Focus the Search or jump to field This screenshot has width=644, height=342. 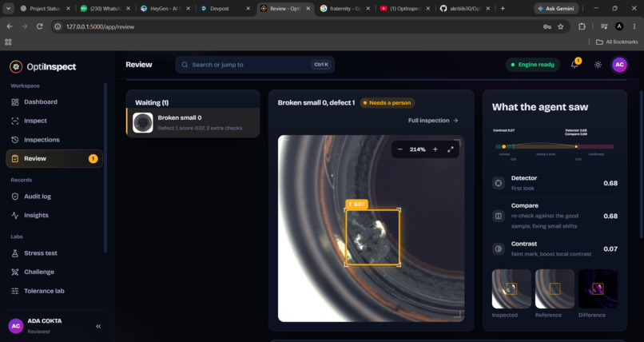coord(255,65)
